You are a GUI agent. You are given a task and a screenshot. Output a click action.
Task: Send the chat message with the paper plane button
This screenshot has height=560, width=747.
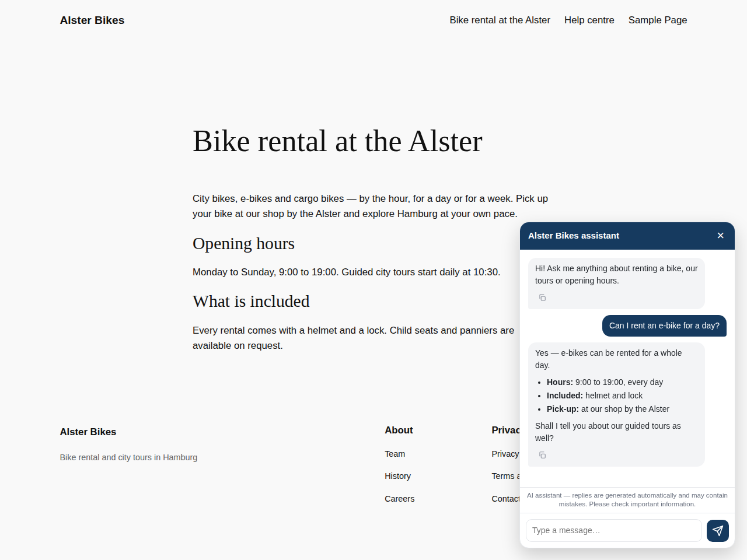coord(718,531)
